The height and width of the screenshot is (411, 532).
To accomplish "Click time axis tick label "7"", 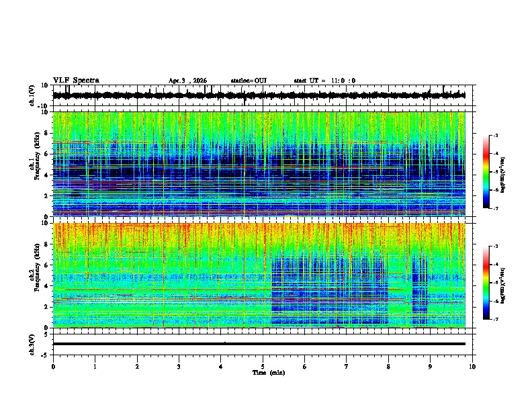I will 347,367.
